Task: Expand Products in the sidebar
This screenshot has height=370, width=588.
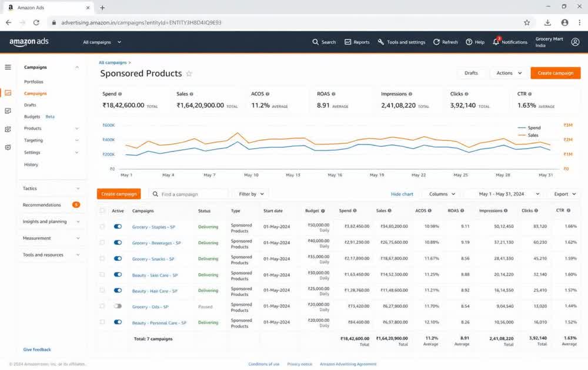Action: coord(51,129)
